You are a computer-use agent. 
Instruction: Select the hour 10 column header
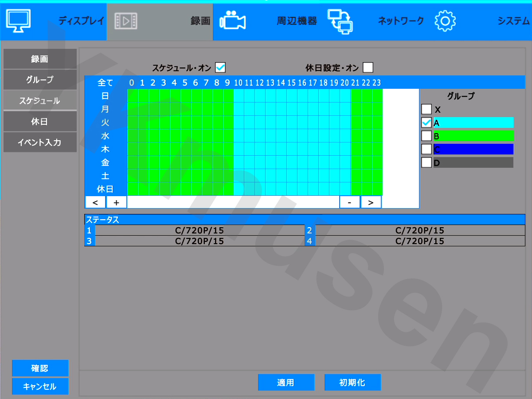(239, 83)
